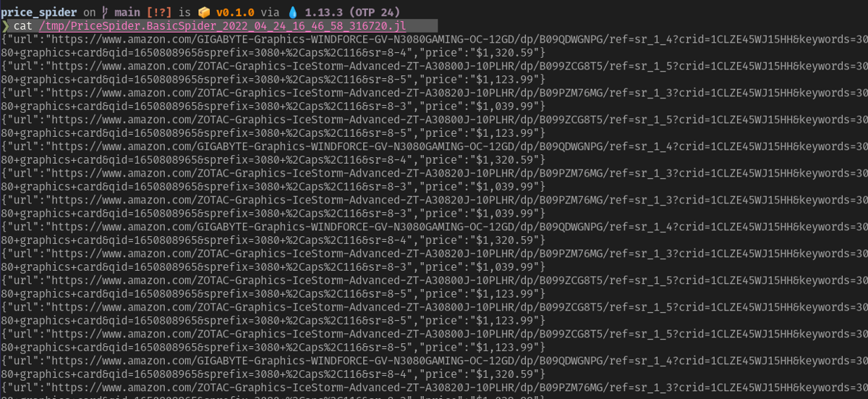Viewport: 868px width, 399px height.
Task: Select the 1.13.3 (OTP 24) version text
Action: 352,12
